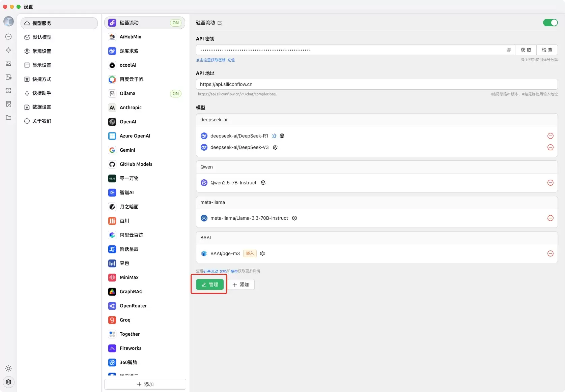Viewport: 565px width, 392px height.
Task: Collapse the meta-llama model group
Action: (x=377, y=203)
